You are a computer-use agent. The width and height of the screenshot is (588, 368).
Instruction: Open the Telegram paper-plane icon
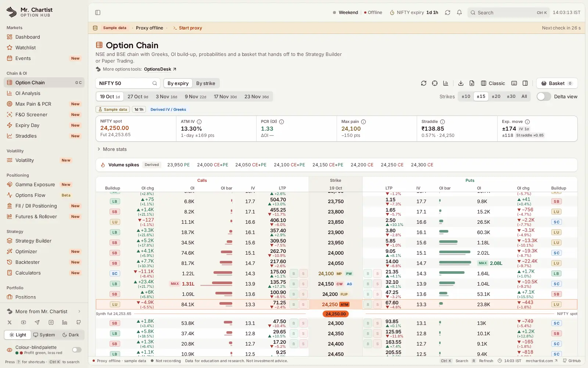(37, 322)
